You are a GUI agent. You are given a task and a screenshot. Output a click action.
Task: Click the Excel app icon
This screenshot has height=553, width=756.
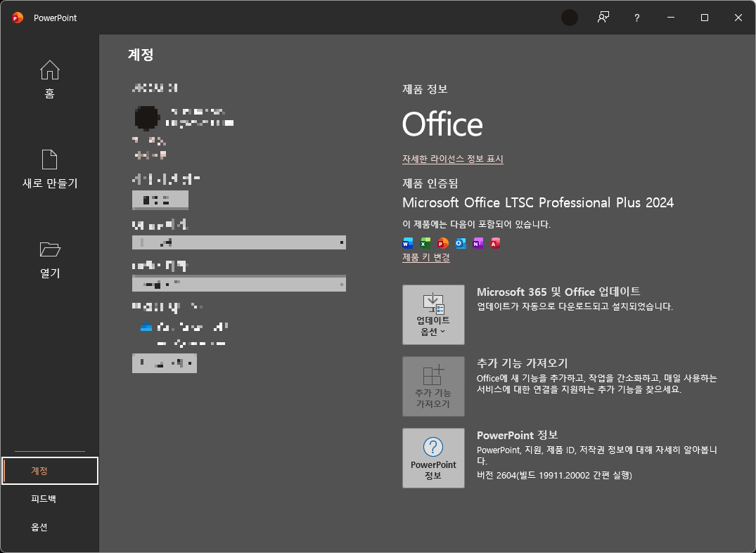425,243
